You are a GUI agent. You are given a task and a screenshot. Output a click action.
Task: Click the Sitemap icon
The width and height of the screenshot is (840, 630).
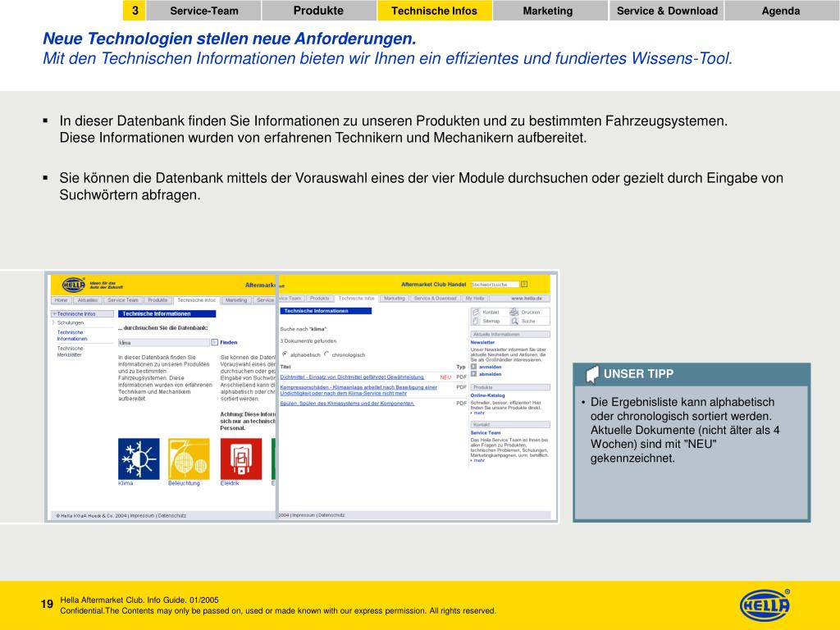pos(475,321)
